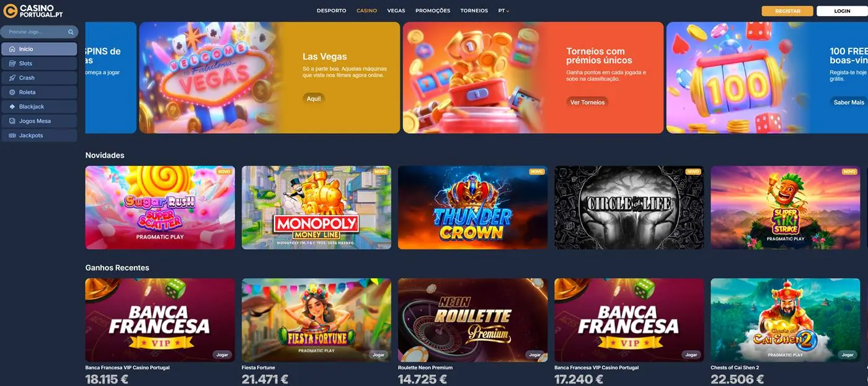Image resolution: width=868 pixels, height=386 pixels.
Task: Expand the PT language dropdown
Action: pyautogui.click(x=503, y=11)
